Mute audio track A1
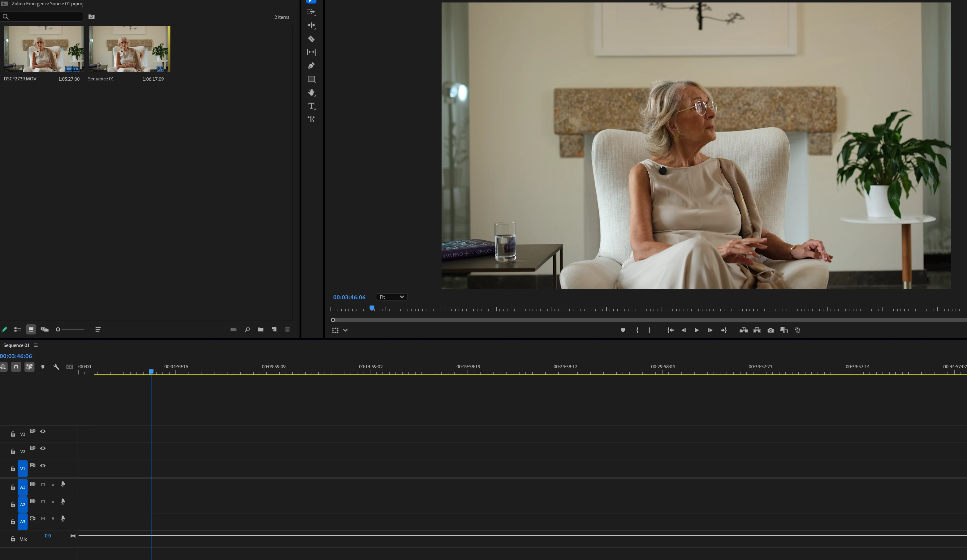The height and width of the screenshot is (560, 967). pos(43,484)
